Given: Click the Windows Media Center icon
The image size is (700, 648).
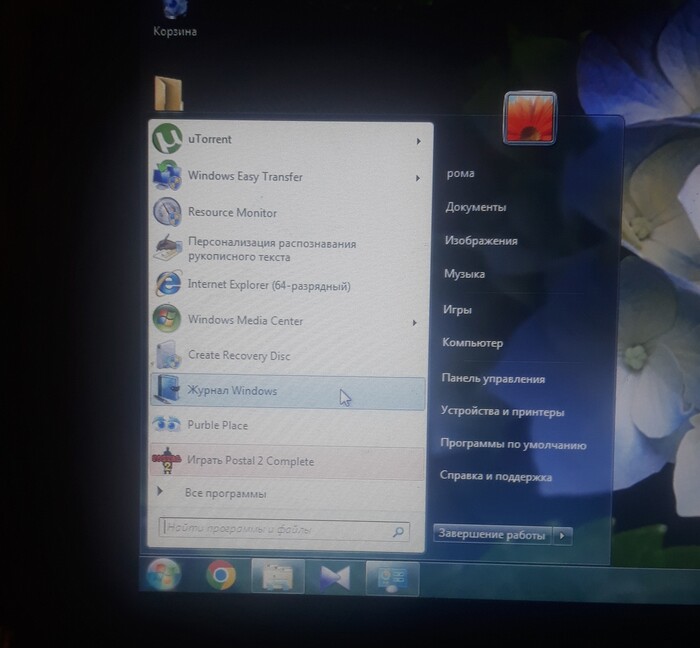Looking at the screenshot, I should pos(167,319).
